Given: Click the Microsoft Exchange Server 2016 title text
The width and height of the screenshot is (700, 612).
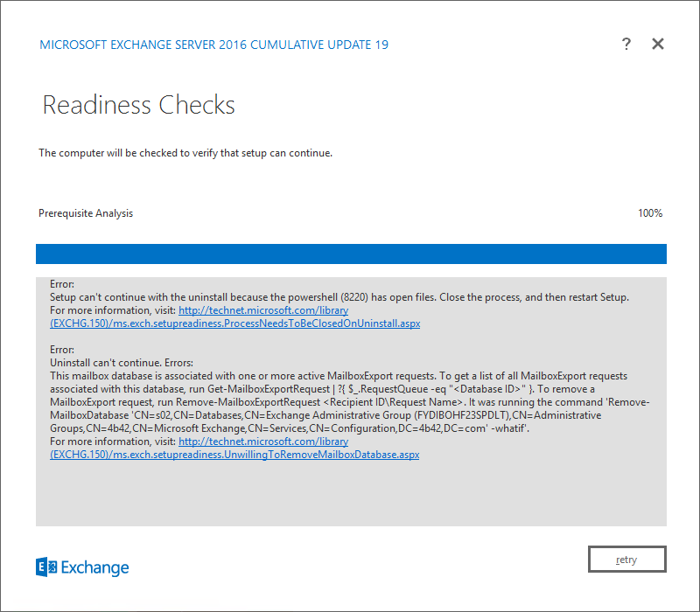Looking at the screenshot, I should [213, 45].
